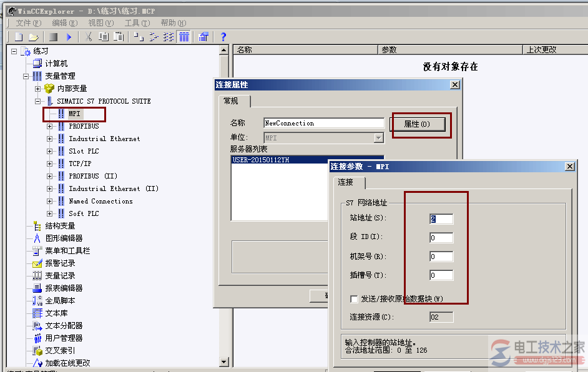Select the 内部变量 icon
588x372 pixels.
pos(49,89)
